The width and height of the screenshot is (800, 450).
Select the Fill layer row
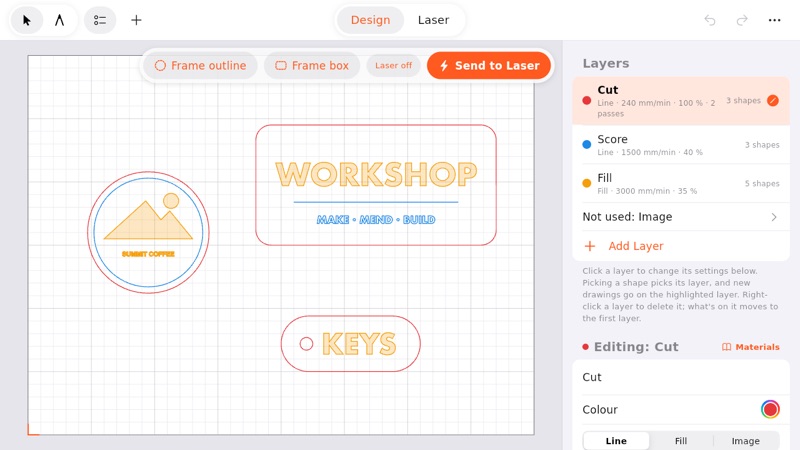coord(681,184)
